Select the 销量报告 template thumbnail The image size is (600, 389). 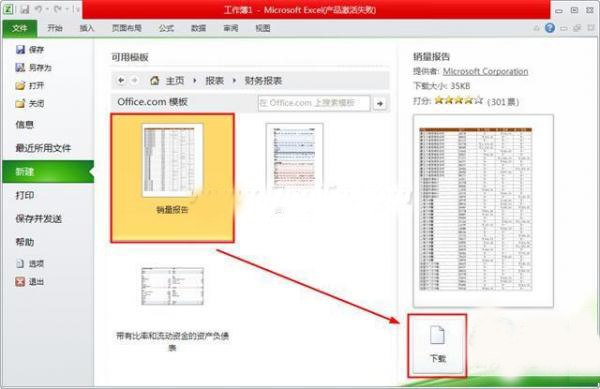point(173,178)
